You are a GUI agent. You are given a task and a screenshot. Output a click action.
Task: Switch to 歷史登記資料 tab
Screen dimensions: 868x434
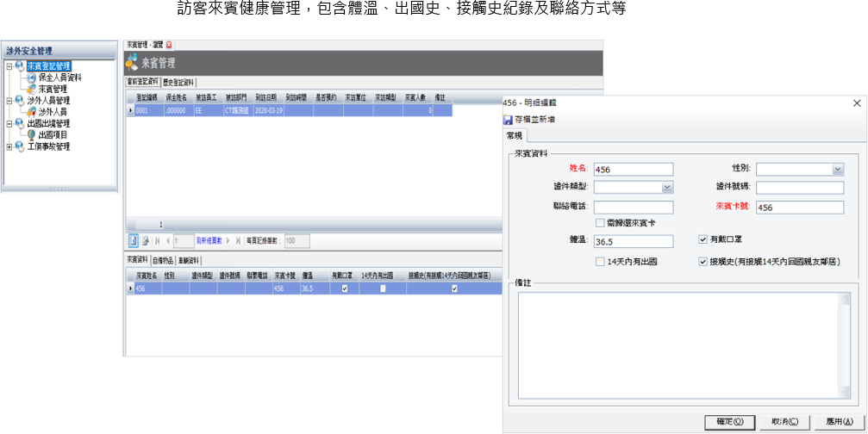pos(184,83)
